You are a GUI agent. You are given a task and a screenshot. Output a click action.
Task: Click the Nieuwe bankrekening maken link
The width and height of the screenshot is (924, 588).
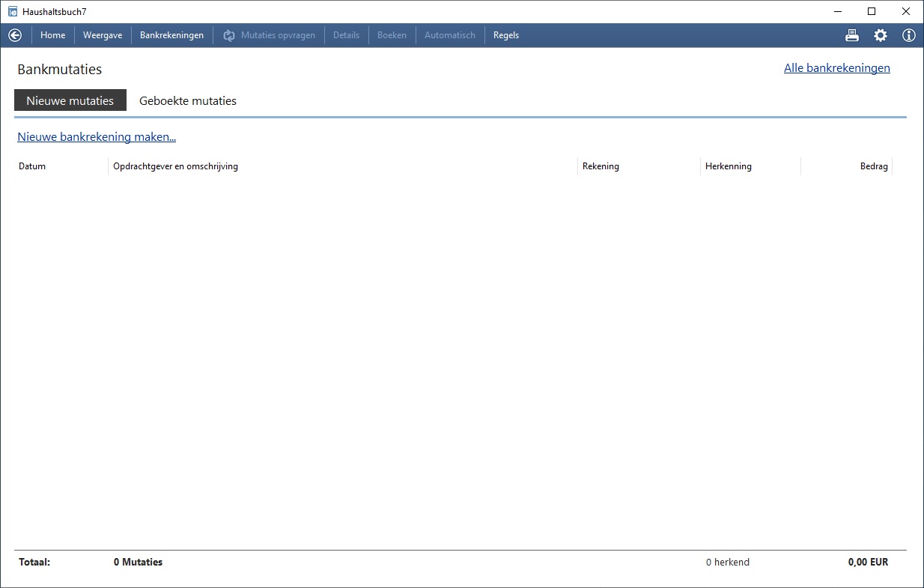[97, 137]
